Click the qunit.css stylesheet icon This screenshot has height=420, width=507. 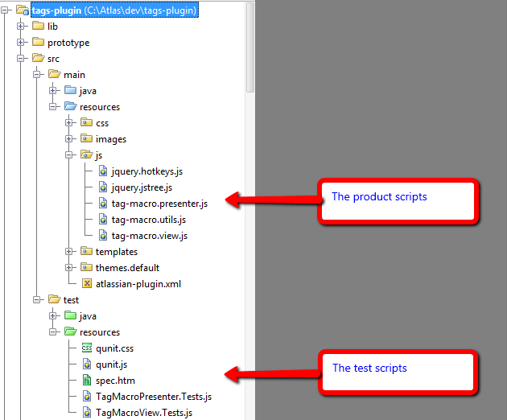[87, 348]
